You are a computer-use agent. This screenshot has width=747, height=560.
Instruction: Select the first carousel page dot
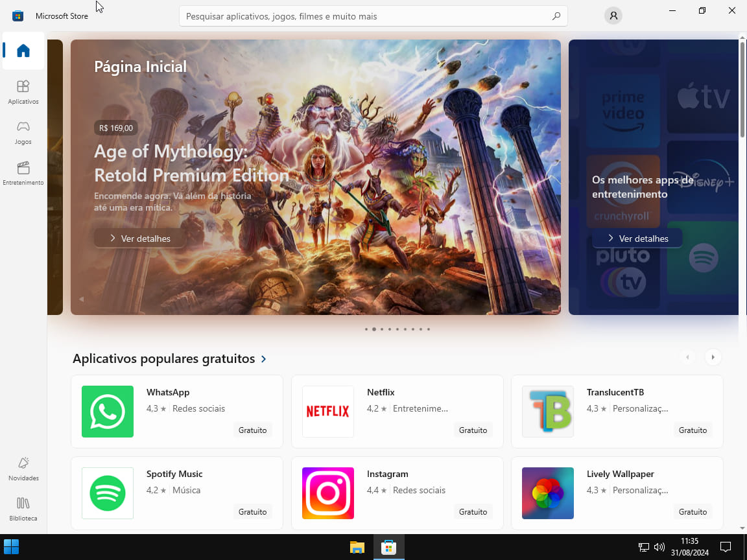coord(366,329)
